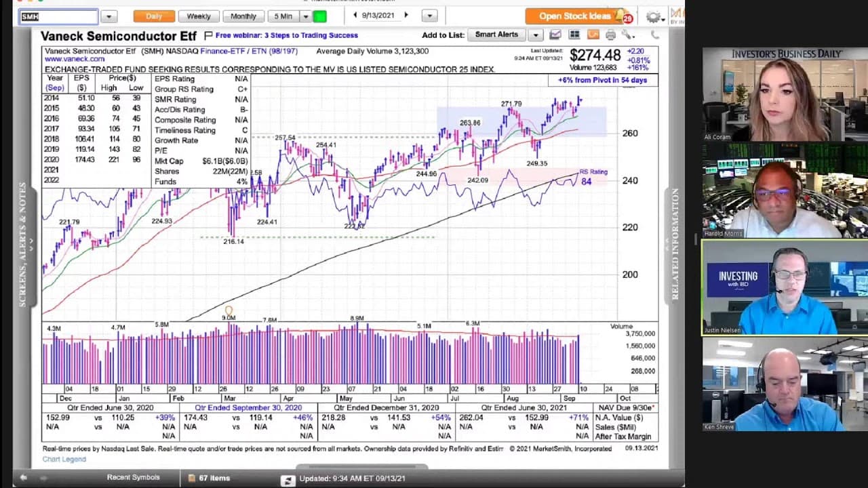Screen dimensions: 868x488
Task: Click the Open Stock Ideas button
Action: pyautogui.click(x=575, y=16)
